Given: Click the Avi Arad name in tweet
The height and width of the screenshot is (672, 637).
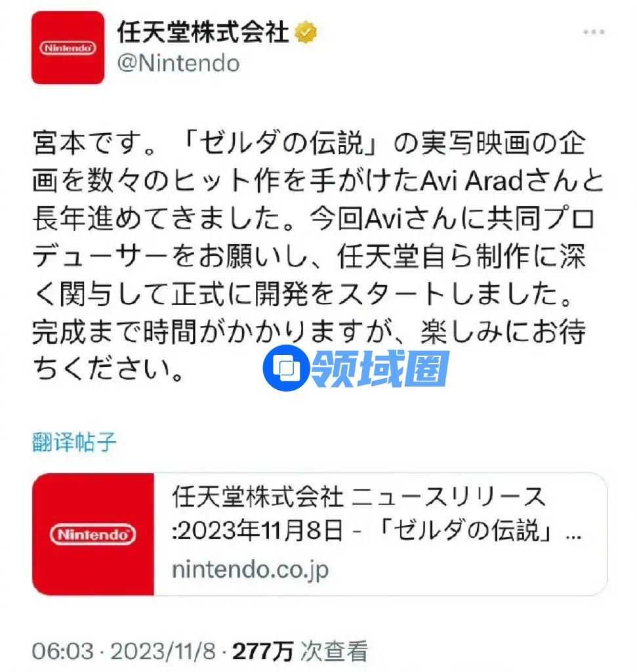Looking at the screenshot, I should point(472,180).
